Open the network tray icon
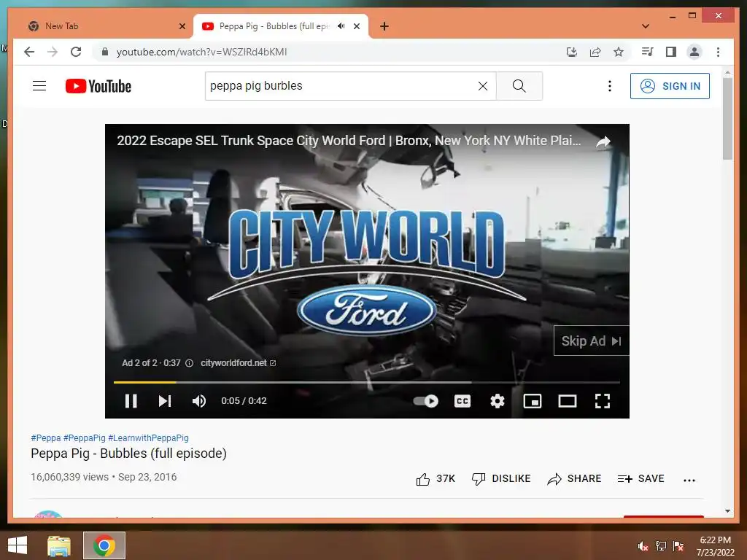747x560 pixels. click(x=661, y=546)
